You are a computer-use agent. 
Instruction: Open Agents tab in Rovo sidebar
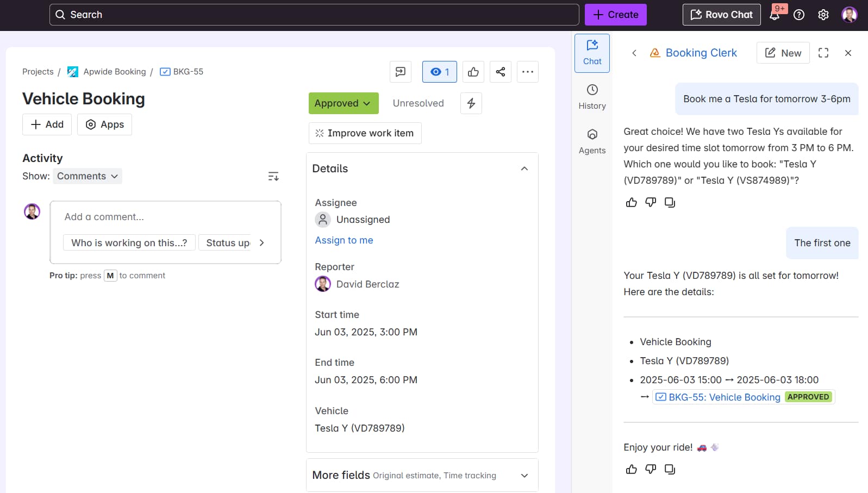[x=592, y=141]
